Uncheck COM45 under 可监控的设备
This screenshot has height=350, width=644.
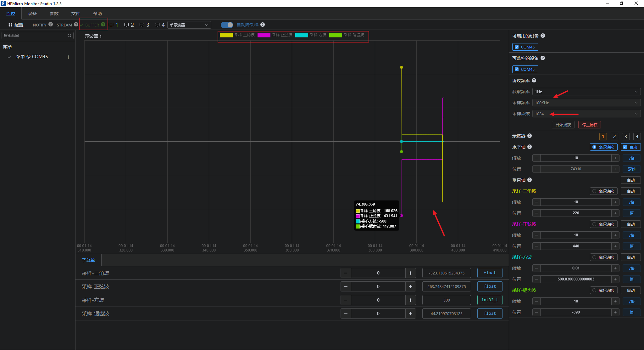point(517,69)
